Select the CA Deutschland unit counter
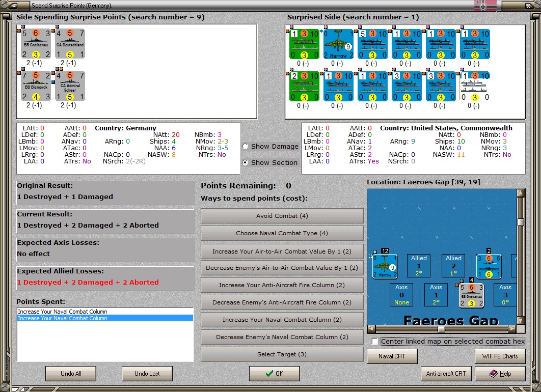Image resolution: width=541 pixels, height=392 pixels. pyautogui.click(x=70, y=44)
